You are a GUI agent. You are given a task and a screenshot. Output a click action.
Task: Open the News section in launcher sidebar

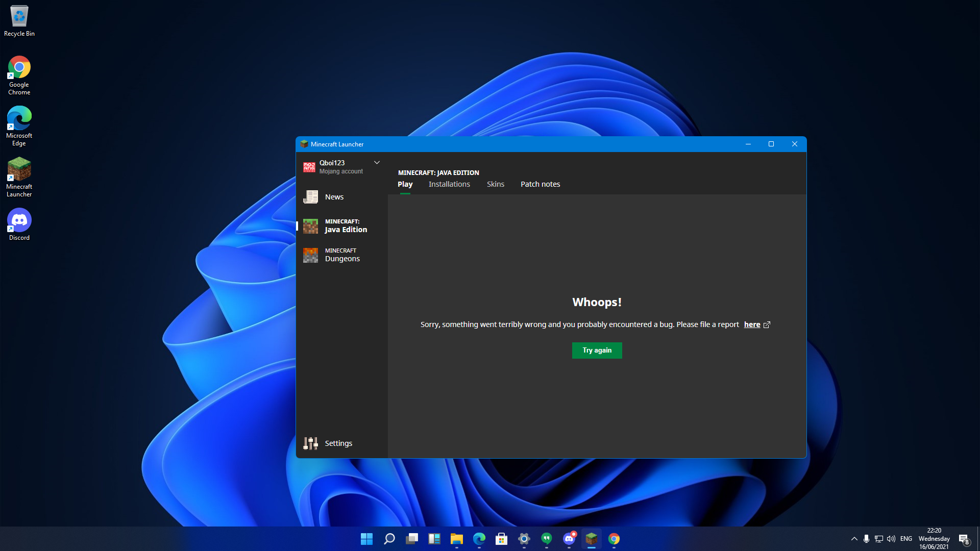click(341, 197)
